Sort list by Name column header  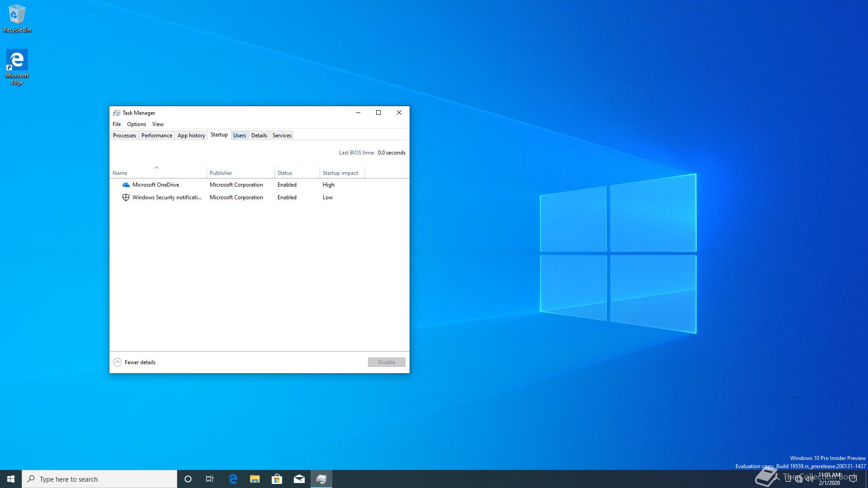(x=120, y=173)
